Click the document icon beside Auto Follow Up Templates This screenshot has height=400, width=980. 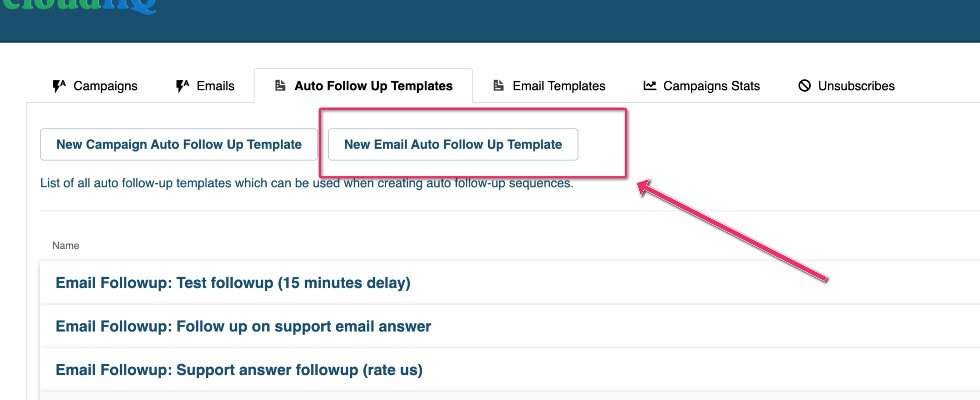tap(280, 85)
